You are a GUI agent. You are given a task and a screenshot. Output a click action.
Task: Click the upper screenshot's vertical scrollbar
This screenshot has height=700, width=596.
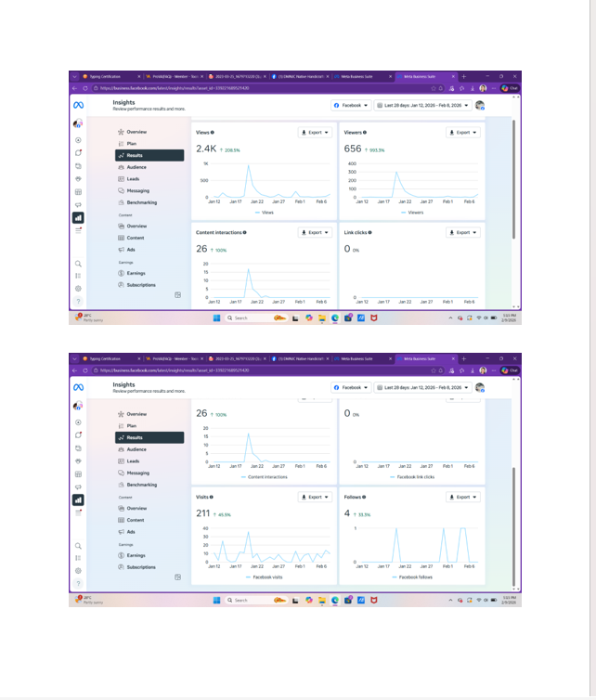click(513, 178)
